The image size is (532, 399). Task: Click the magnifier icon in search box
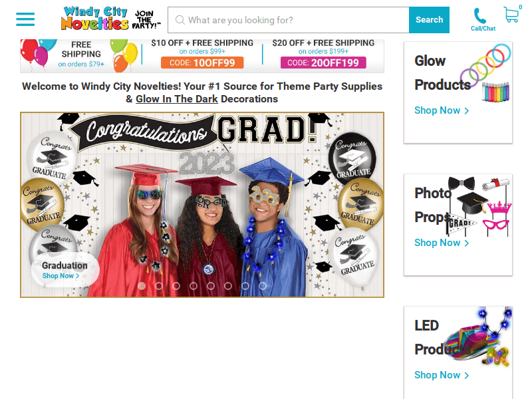[x=180, y=20]
